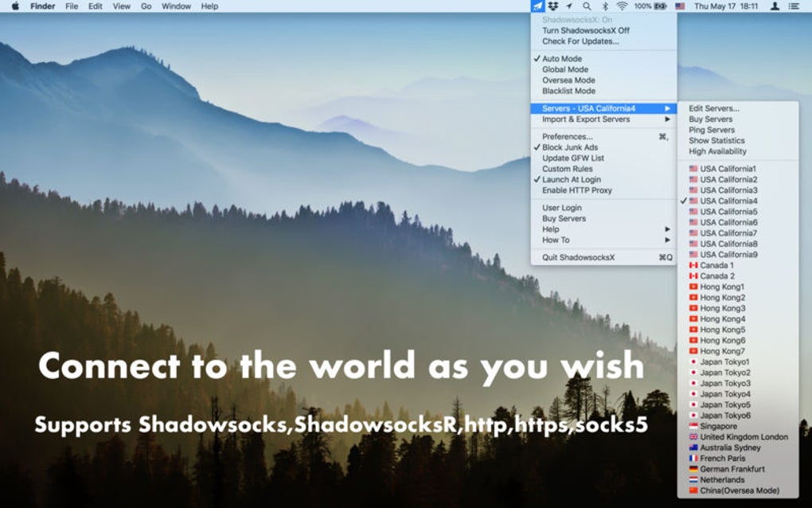This screenshot has width=812, height=508.
Task: Open the Go menu
Action: click(x=146, y=6)
